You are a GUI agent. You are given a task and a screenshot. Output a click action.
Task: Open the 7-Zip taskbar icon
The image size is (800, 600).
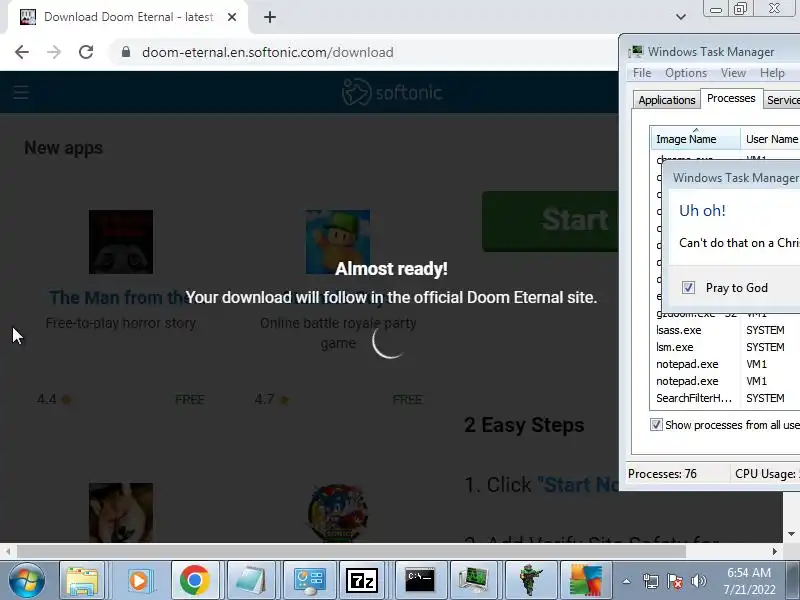(x=362, y=581)
